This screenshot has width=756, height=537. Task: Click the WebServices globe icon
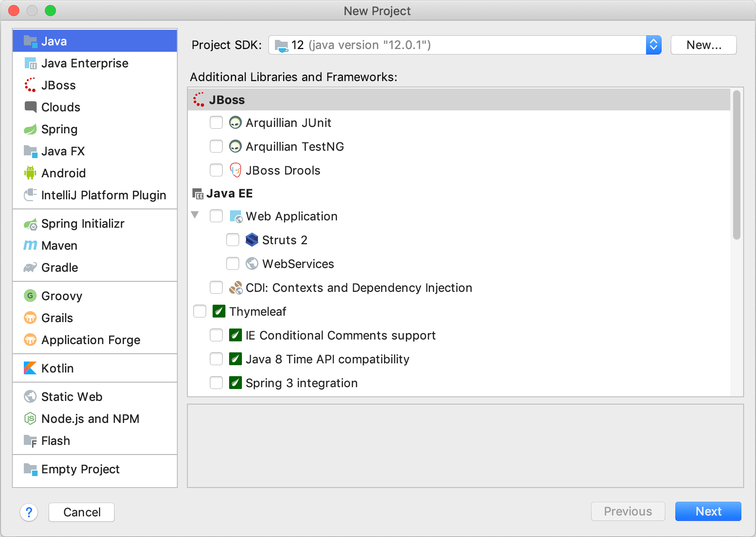coord(252,264)
